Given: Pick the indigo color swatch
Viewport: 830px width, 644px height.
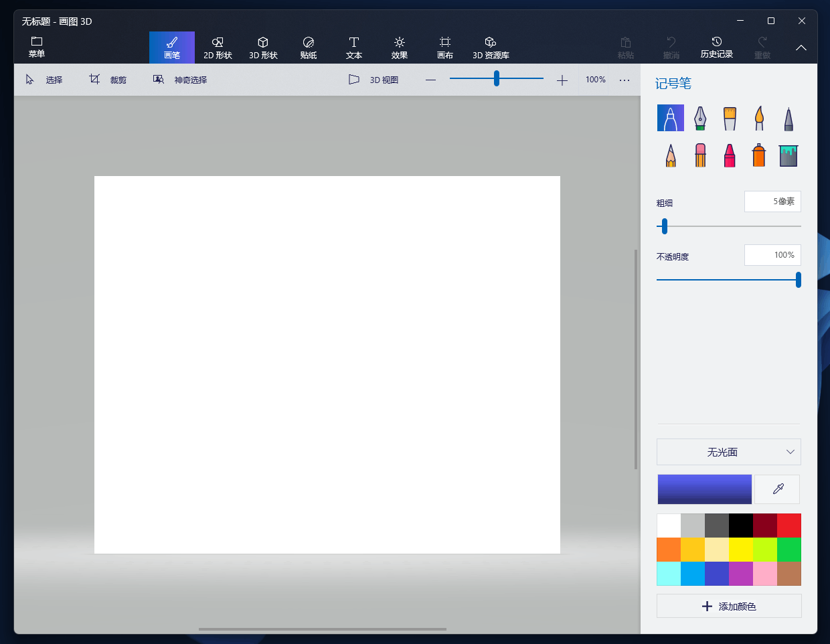Looking at the screenshot, I should 717,574.
